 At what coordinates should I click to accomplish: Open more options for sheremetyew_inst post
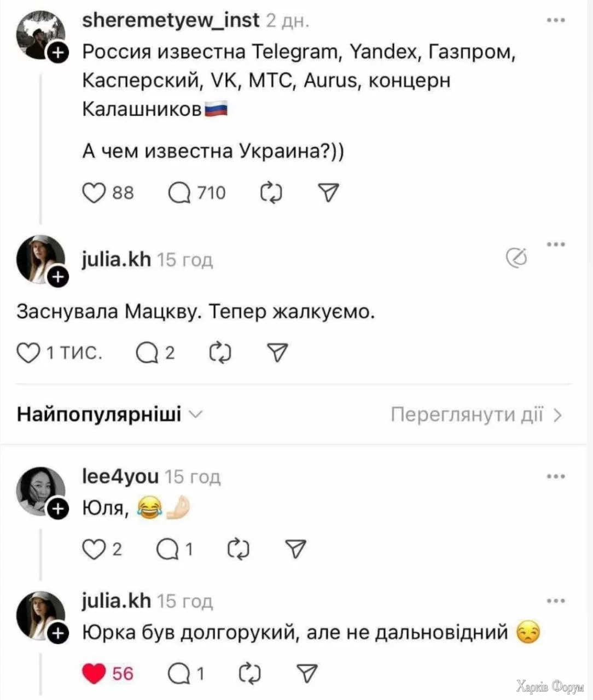[556, 21]
